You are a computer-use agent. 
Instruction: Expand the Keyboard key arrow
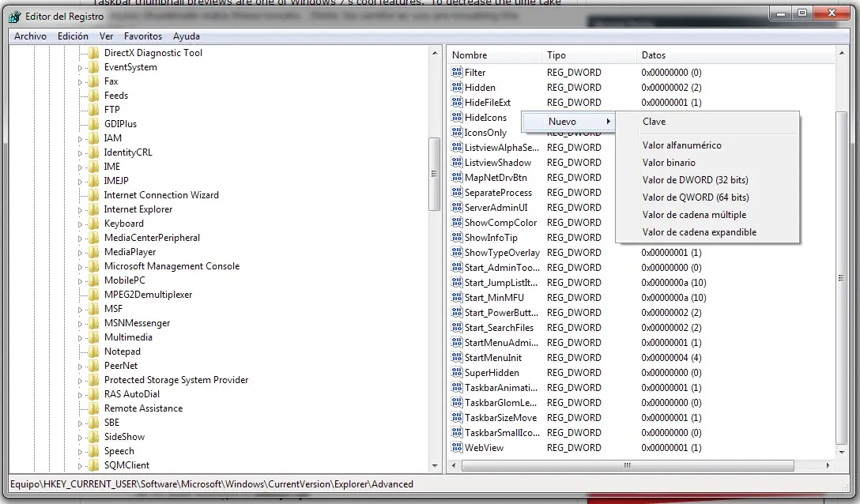click(80, 224)
